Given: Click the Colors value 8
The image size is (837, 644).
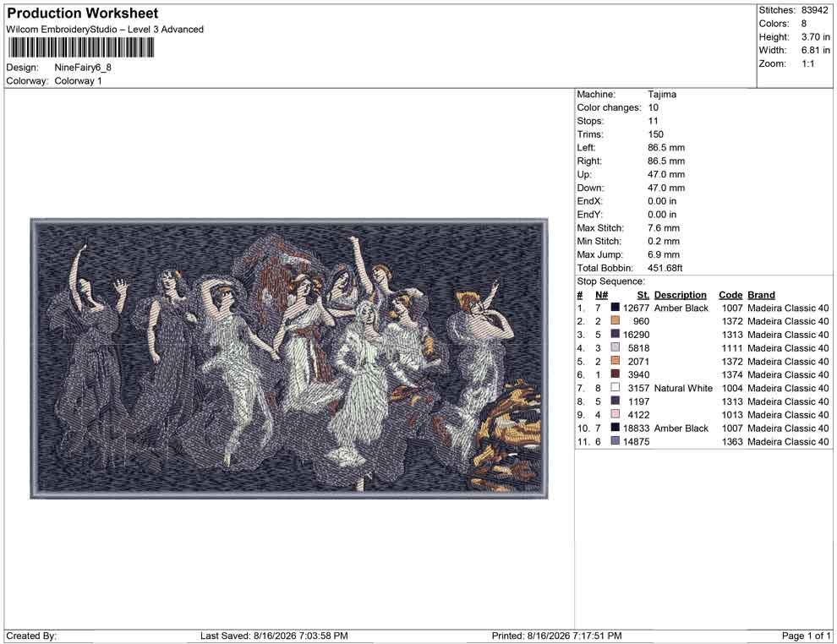Looking at the screenshot, I should [x=804, y=24].
